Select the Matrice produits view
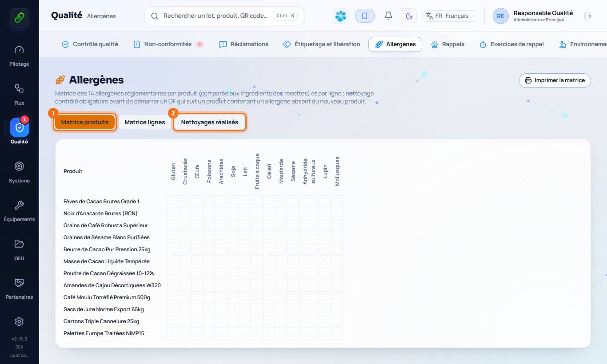The width and height of the screenshot is (607, 364). point(85,122)
